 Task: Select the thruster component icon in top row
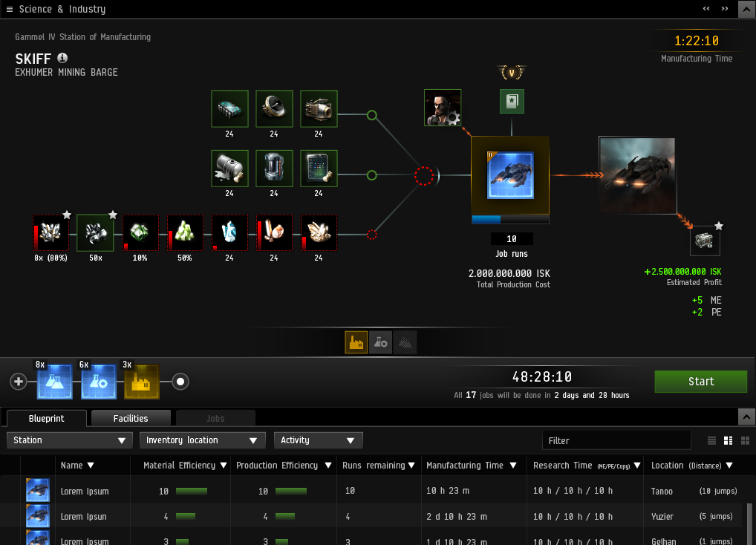tap(319, 109)
